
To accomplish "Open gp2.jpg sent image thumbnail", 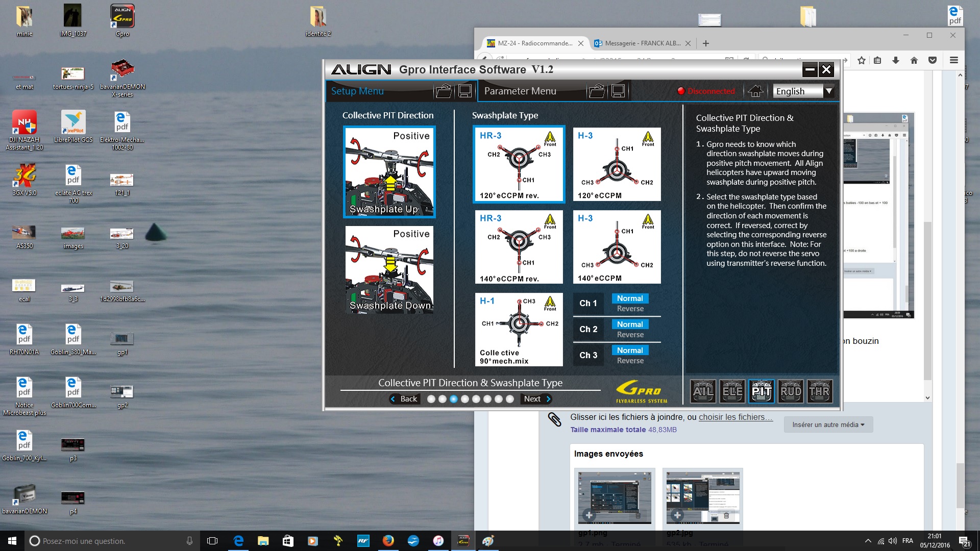I will click(703, 498).
